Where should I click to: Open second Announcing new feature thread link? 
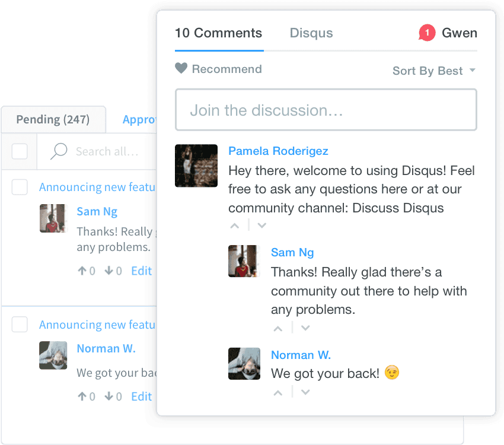[97, 325]
